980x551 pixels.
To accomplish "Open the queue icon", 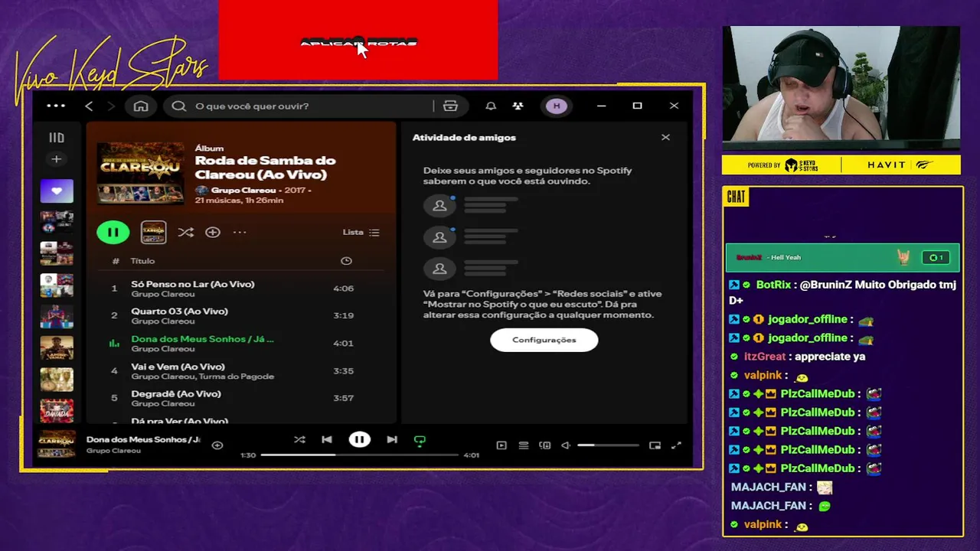I will (524, 445).
